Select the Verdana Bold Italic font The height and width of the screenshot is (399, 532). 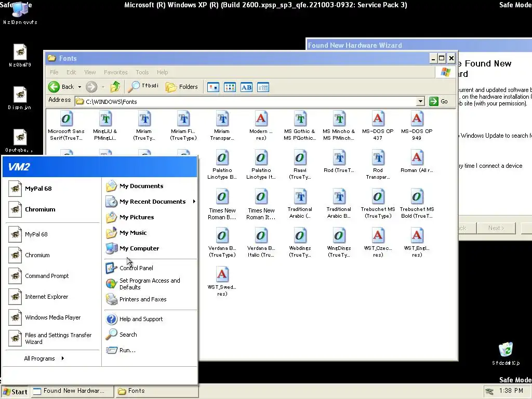261,236
